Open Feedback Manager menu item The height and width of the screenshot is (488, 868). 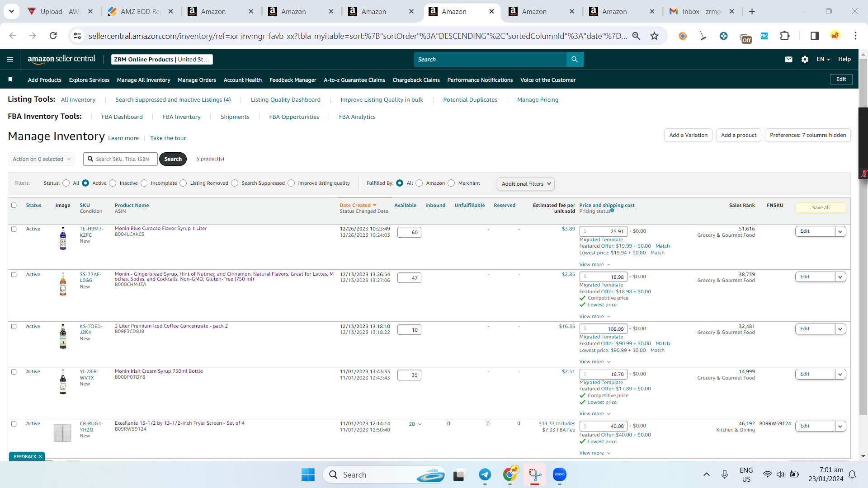click(292, 80)
